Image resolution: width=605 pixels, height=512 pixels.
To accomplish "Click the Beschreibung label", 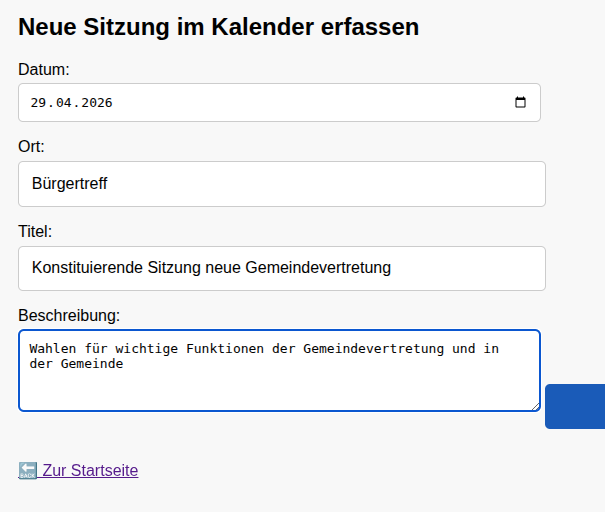I will [69, 315].
